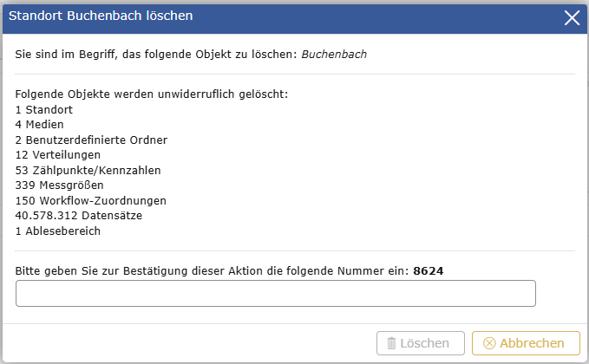Click the "40.578.312 Datensätze" entry
Screen dimensions: 589x364
point(79,215)
